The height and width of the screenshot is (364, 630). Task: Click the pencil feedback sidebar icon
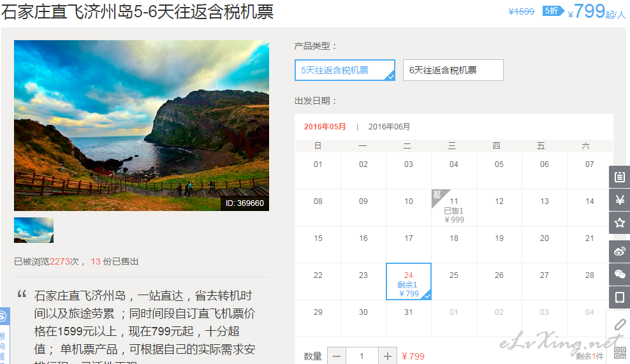pos(620,324)
